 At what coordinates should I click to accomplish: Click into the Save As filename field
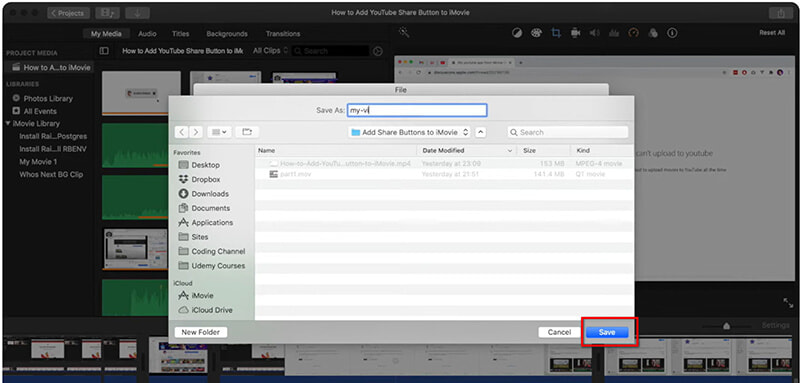(x=417, y=110)
